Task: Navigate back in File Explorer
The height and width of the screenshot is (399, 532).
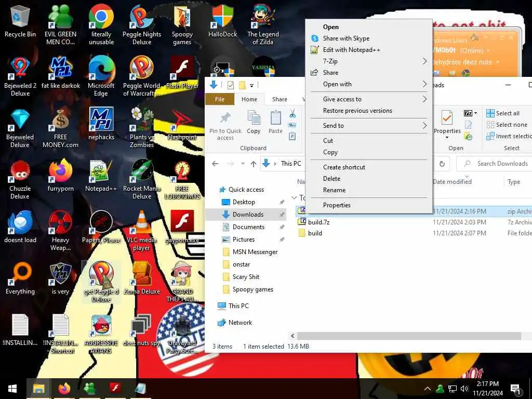Action: (x=215, y=164)
